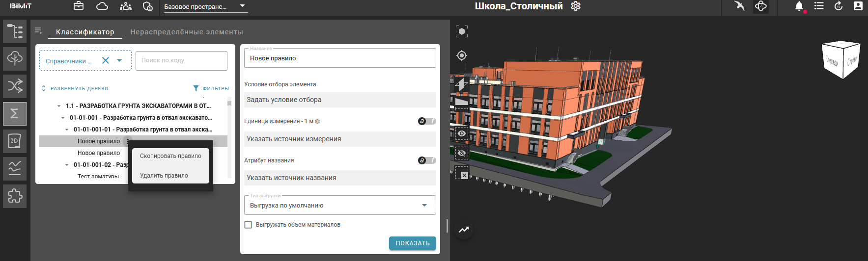This screenshot has height=261, width=868.
Task: Toggle the Единица измерения attribute switch
Action: point(426,121)
